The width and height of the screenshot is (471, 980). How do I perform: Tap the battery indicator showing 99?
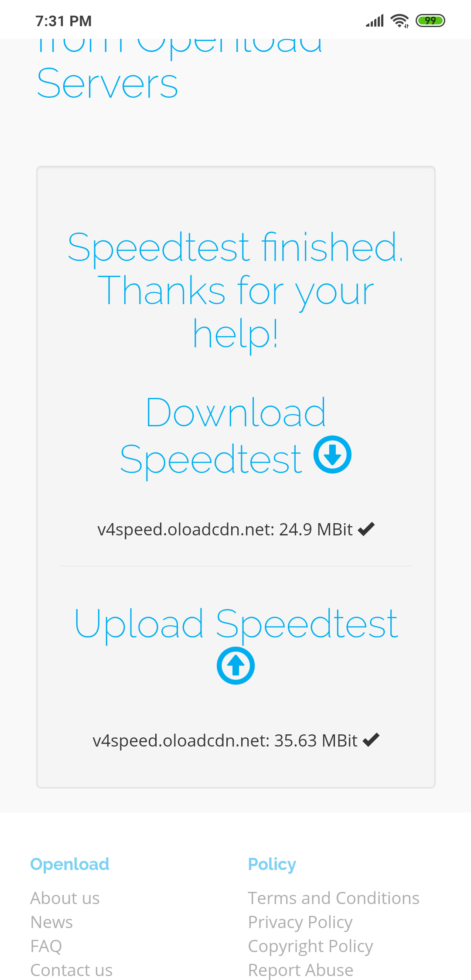point(430,21)
